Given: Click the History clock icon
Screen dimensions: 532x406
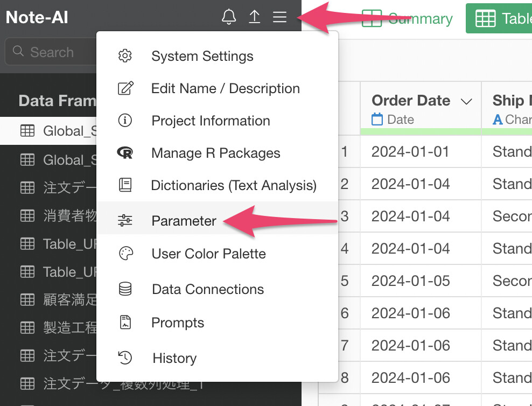Looking at the screenshot, I should click(x=125, y=358).
